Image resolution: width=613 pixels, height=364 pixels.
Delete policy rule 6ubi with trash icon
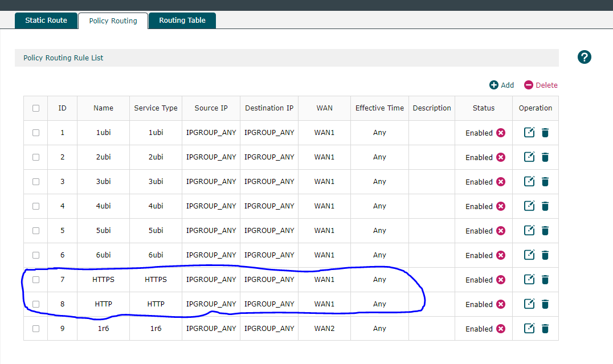[545, 255]
